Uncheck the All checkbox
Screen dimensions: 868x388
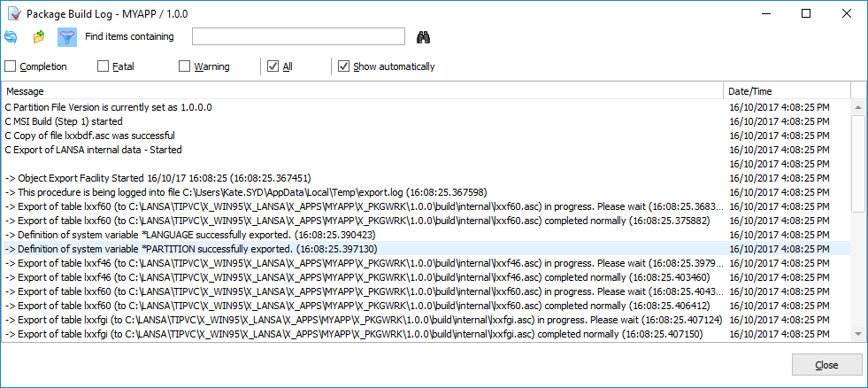(273, 66)
